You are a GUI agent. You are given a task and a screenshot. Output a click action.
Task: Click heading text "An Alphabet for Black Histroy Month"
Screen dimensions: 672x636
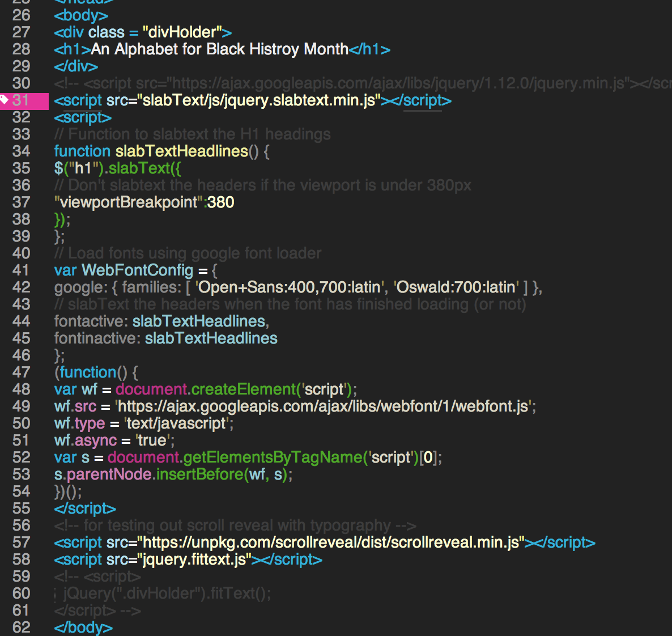[x=220, y=50]
